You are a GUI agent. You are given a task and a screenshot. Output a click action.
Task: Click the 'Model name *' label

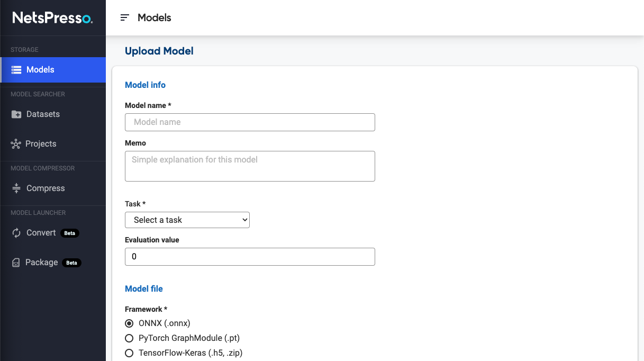148,106
